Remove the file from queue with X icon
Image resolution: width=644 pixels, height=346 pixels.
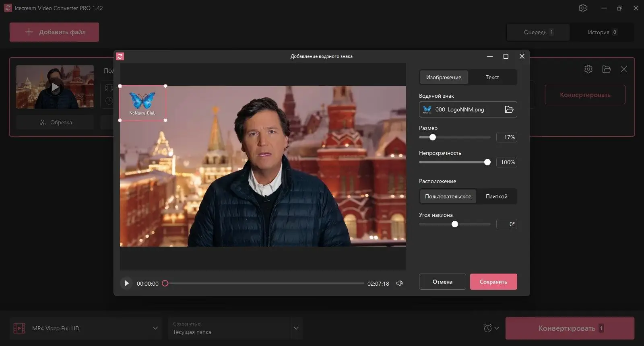[x=623, y=69]
